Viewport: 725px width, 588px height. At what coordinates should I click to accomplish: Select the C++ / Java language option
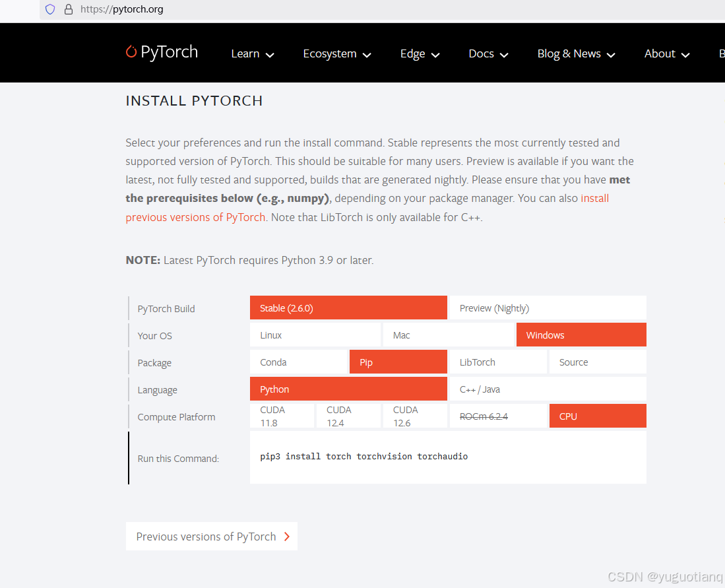[548, 389]
